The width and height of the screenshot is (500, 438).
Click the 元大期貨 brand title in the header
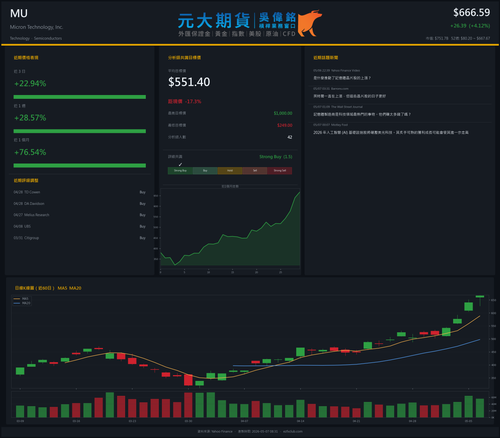(214, 21)
